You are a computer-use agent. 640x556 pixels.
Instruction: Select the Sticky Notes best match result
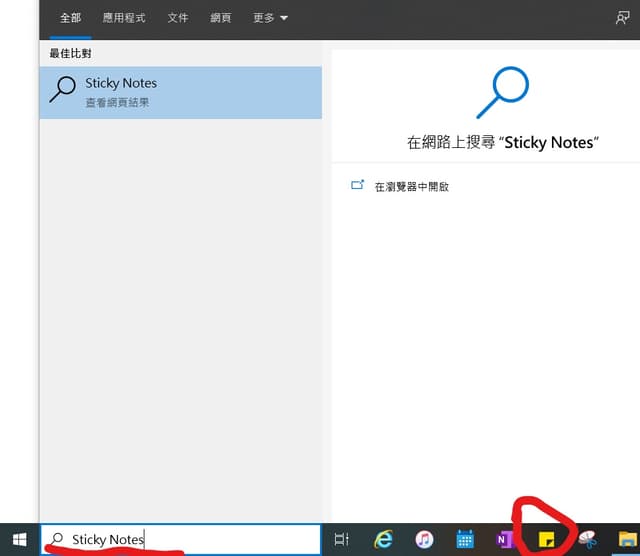click(x=180, y=93)
